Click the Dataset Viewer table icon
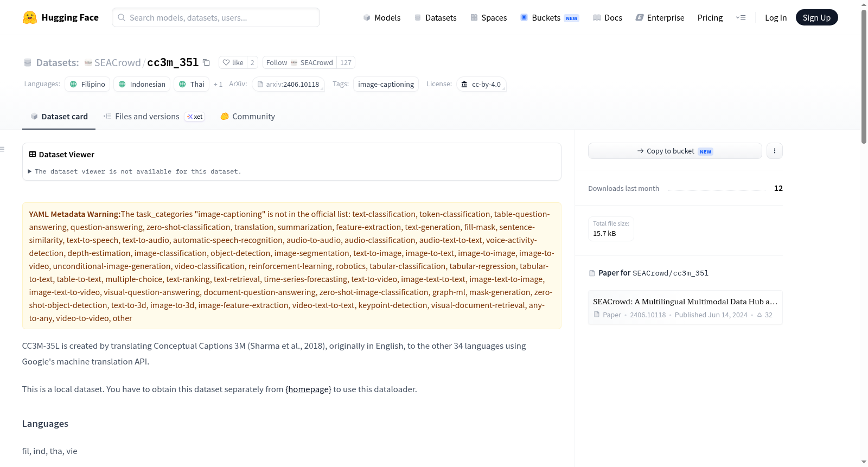Viewport: 868px width, 467px height. coord(33,155)
